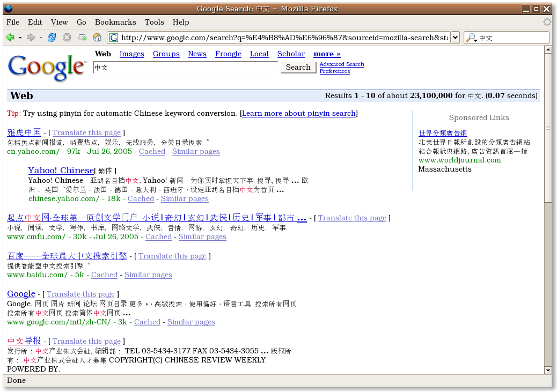Open the Google zh-CN result link
This screenshot has width=557, height=392.
[x=21, y=294]
